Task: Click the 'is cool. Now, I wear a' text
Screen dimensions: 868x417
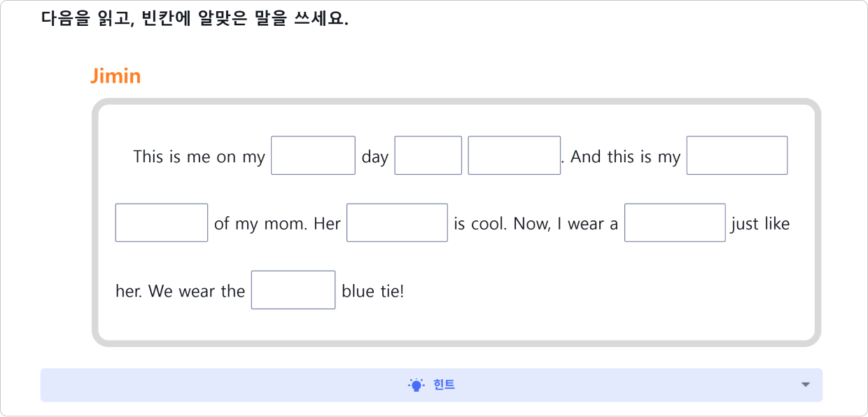Action: coord(536,224)
